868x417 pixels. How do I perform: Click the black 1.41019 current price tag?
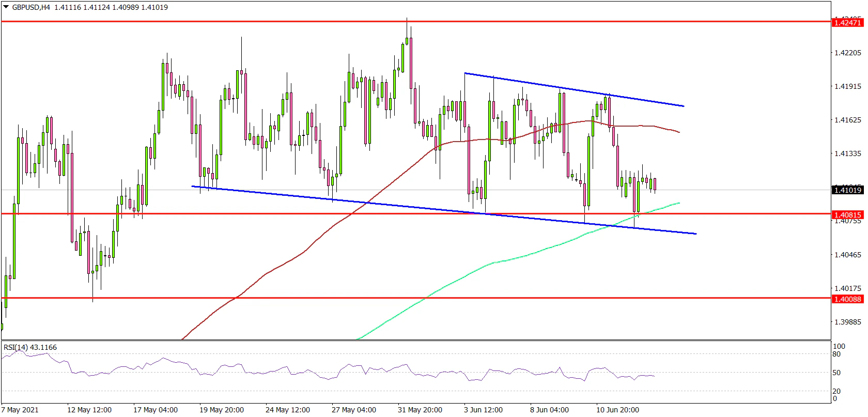coord(847,190)
